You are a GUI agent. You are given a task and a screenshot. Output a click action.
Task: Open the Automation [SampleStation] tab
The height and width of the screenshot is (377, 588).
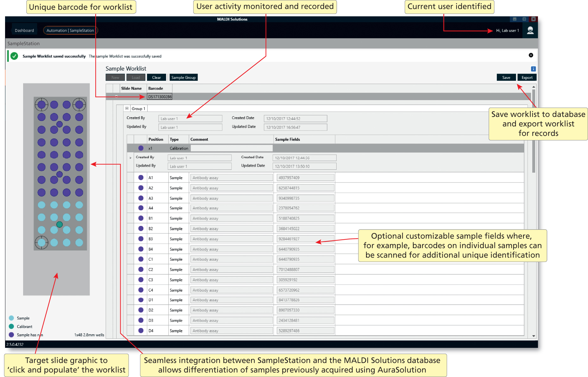coord(70,30)
